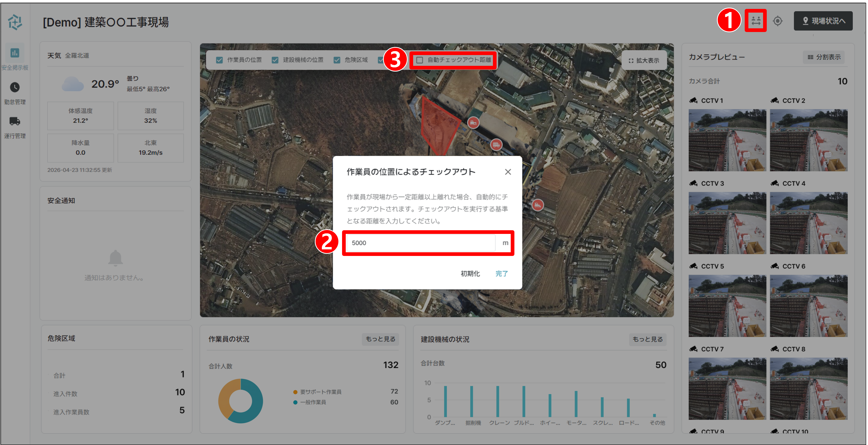Click the クレーン bar in the machinery chart
868x445 pixels.
click(498, 401)
